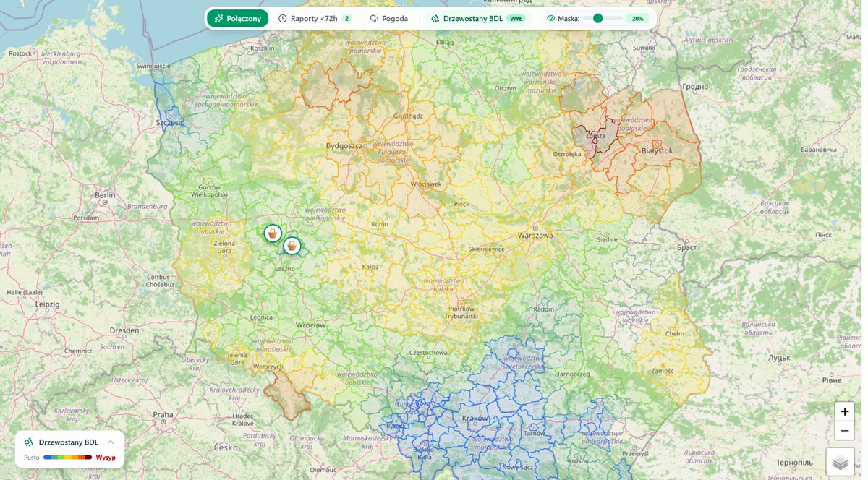868x480 pixels.
Task: Open the mushroom basket marker above Leszno
Action: (292, 246)
